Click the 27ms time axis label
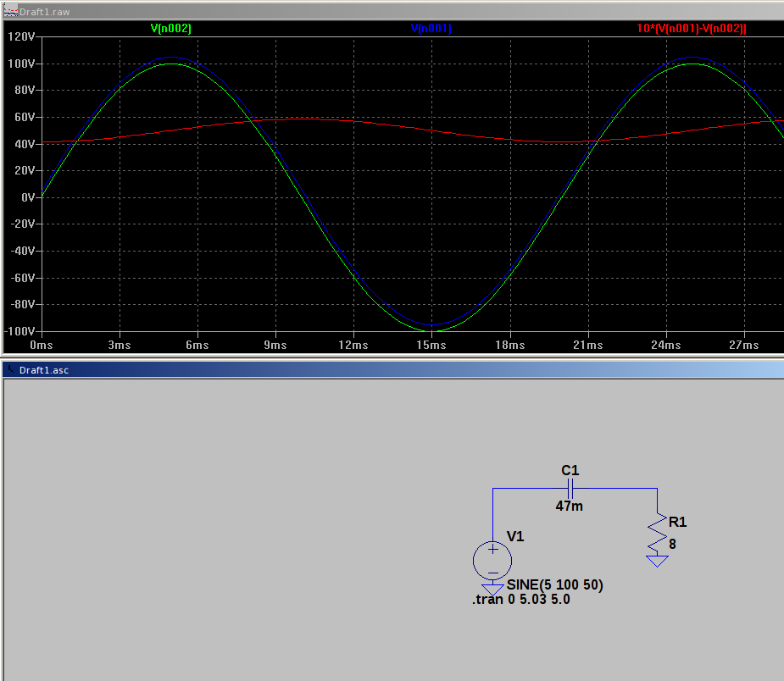The image size is (784, 681). tap(744, 346)
